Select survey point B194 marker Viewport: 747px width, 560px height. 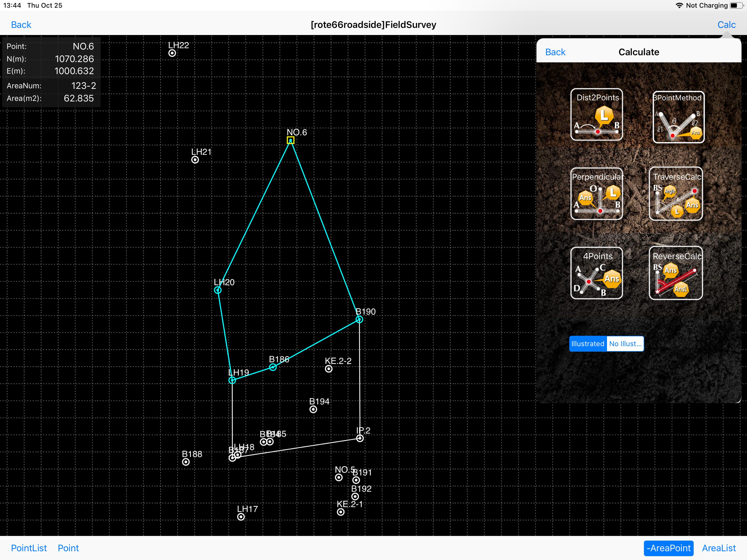coord(313,409)
